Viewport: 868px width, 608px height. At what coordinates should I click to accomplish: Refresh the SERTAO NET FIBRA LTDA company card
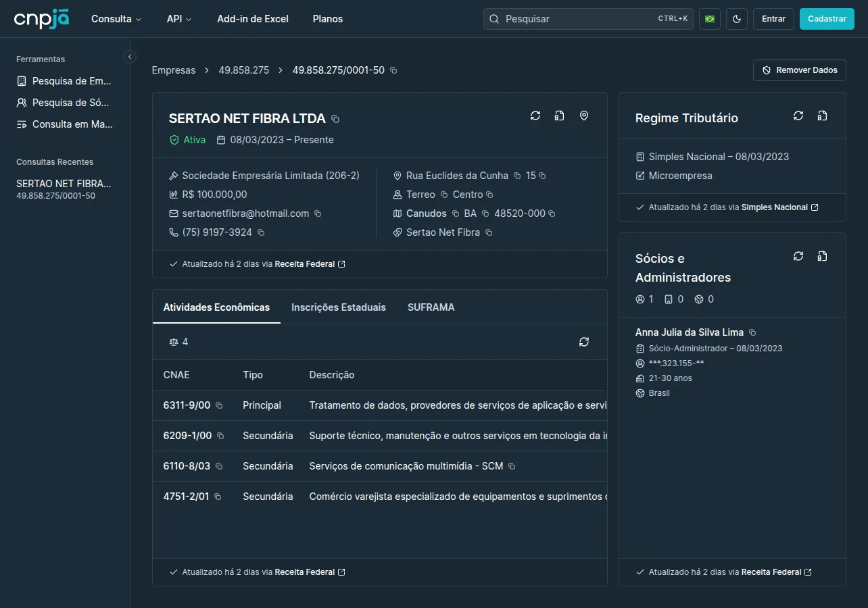click(x=535, y=116)
